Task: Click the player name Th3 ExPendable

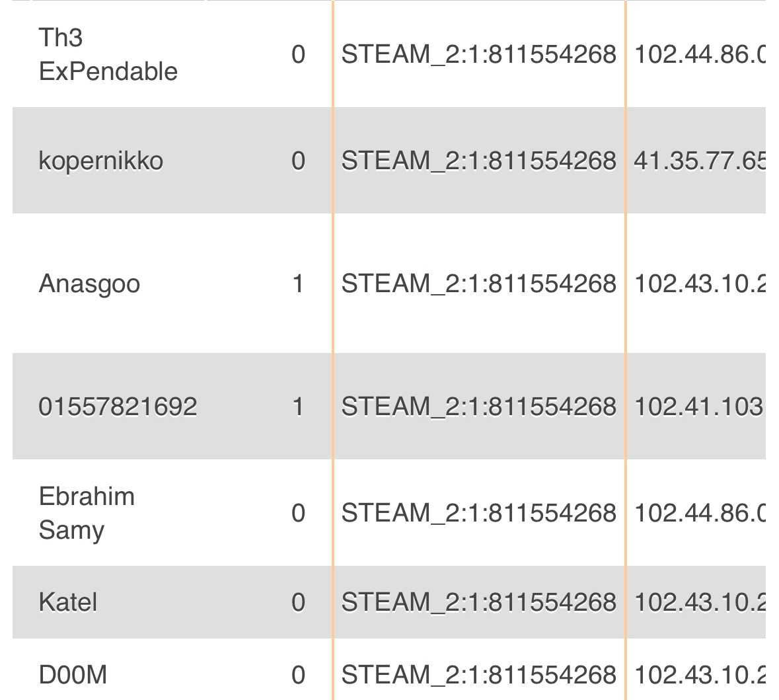Action: point(108,54)
